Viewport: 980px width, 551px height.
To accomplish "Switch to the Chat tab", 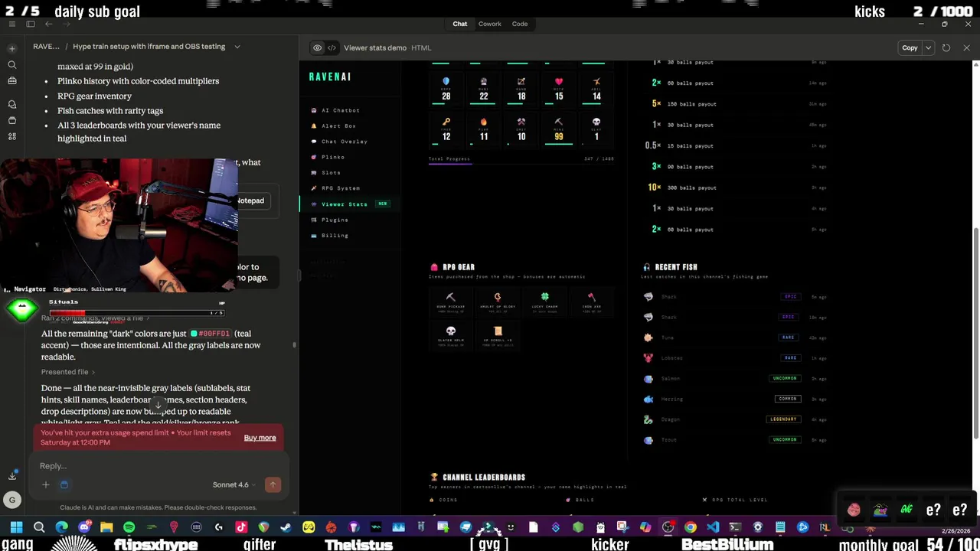I will pyautogui.click(x=459, y=24).
